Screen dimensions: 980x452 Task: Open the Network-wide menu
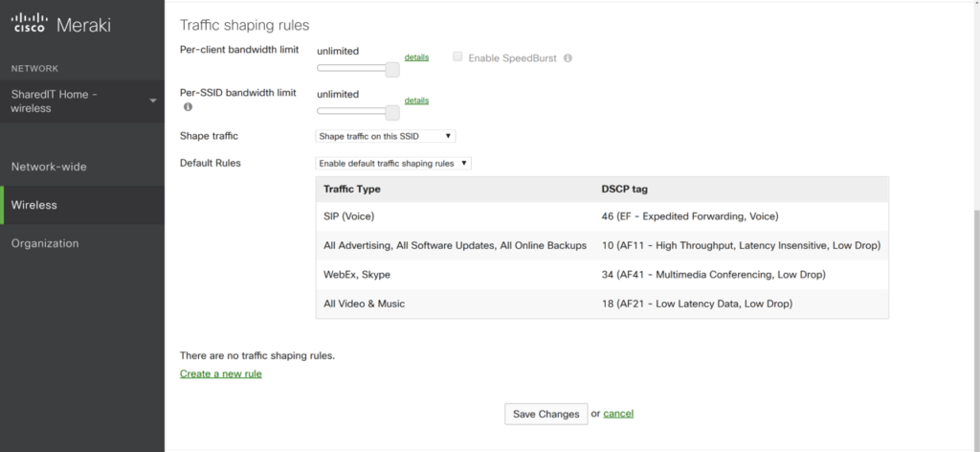[x=49, y=167]
